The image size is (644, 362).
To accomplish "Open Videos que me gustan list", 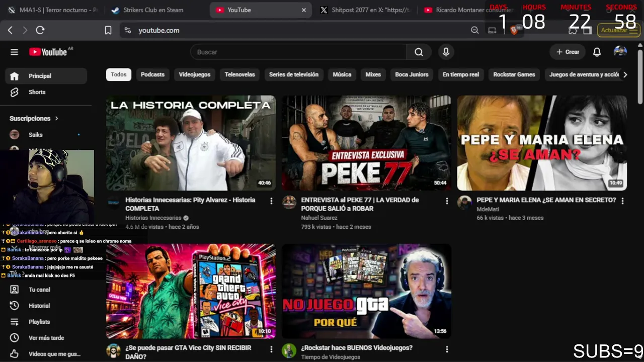I will tap(46, 354).
